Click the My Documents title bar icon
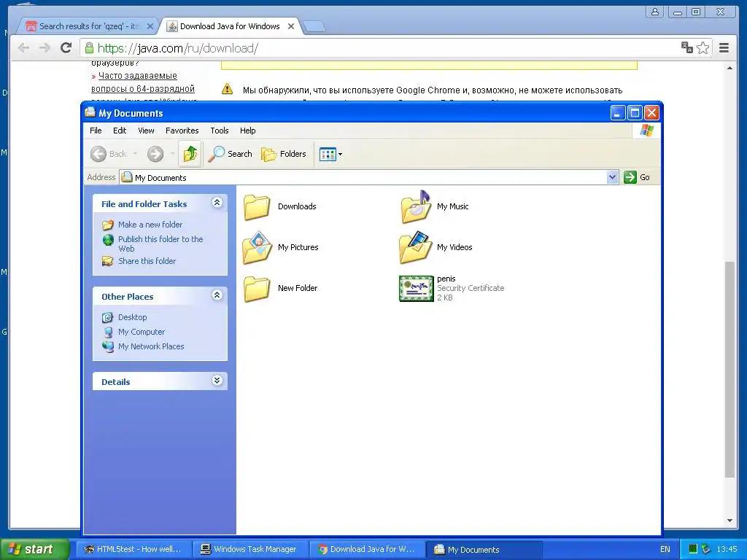Screen dimensions: 747x560 90,112
